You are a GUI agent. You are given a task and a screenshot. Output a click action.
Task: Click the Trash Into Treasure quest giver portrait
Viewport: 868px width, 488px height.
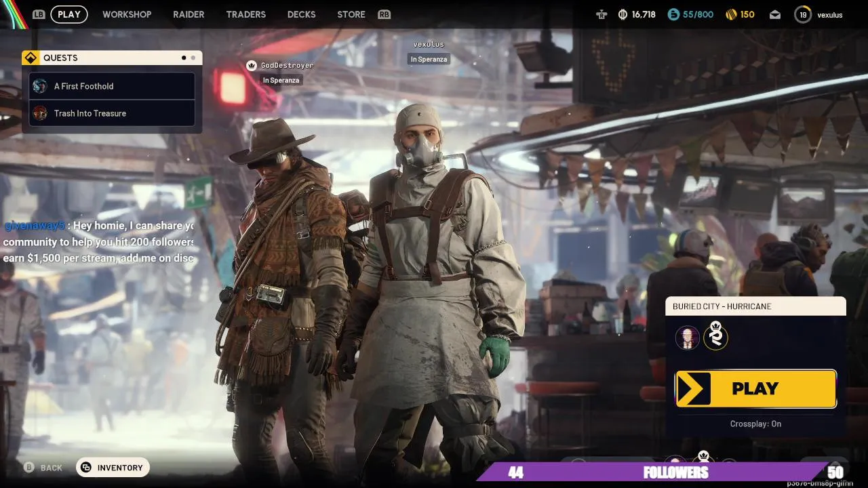click(x=40, y=113)
